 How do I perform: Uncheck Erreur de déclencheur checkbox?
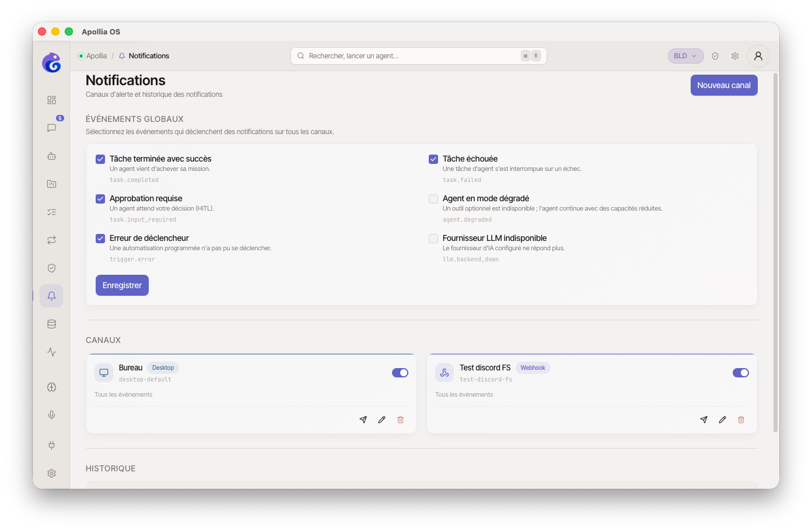(x=100, y=239)
